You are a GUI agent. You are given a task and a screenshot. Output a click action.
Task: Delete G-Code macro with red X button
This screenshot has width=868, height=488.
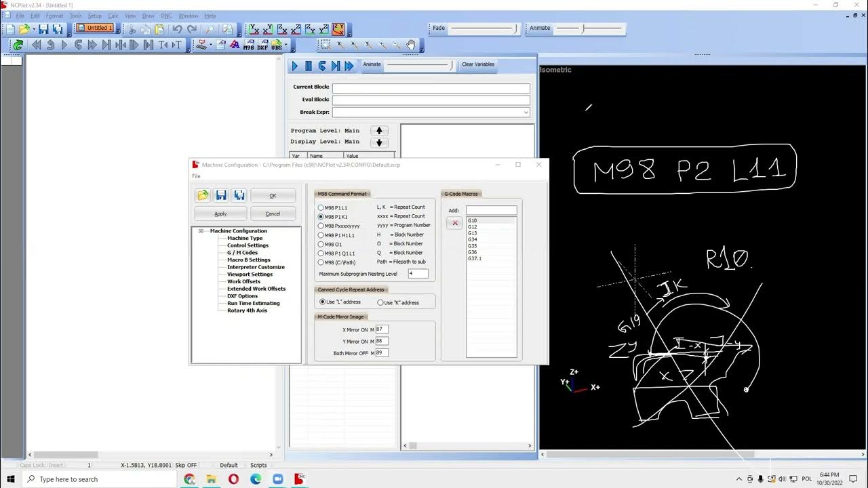(455, 223)
